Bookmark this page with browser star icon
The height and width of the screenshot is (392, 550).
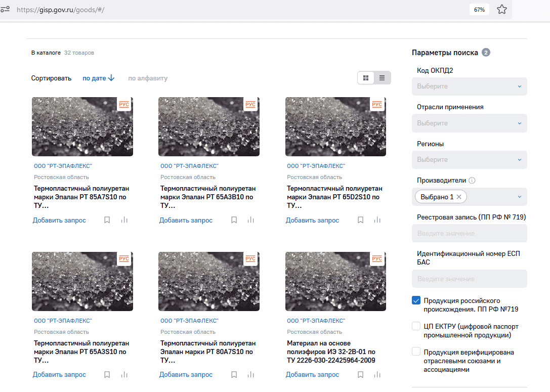(x=501, y=10)
